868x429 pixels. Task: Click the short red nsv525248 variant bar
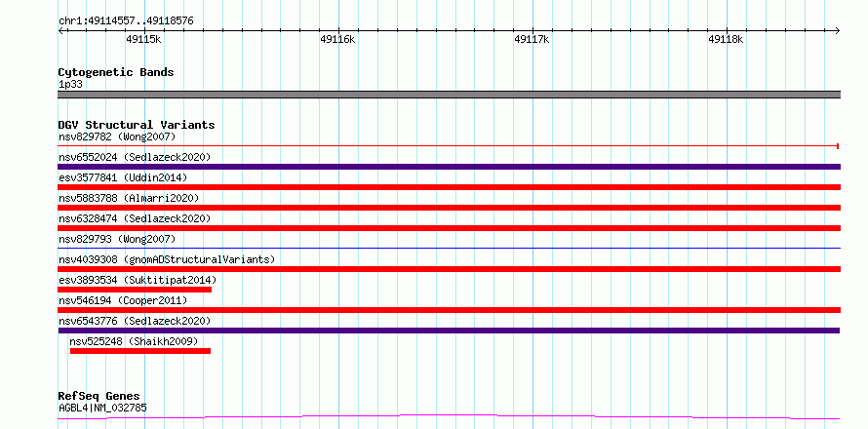[x=140, y=351]
